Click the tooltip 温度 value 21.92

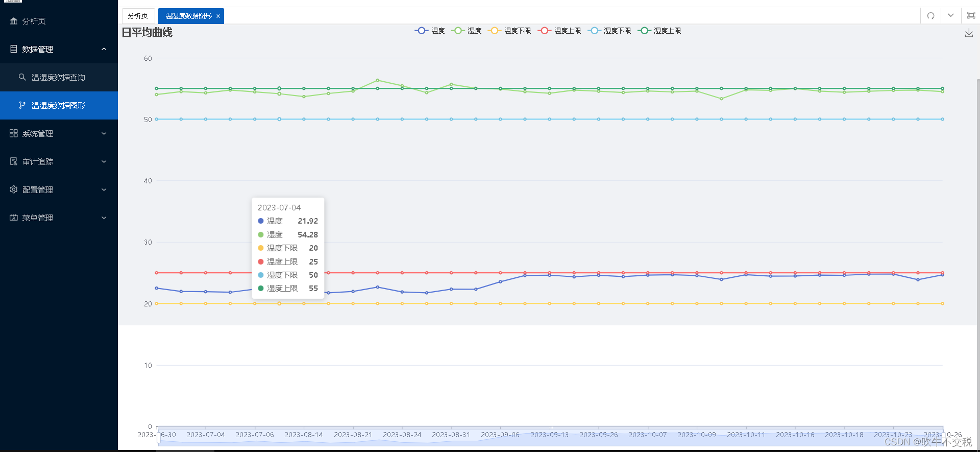(308, 221)
